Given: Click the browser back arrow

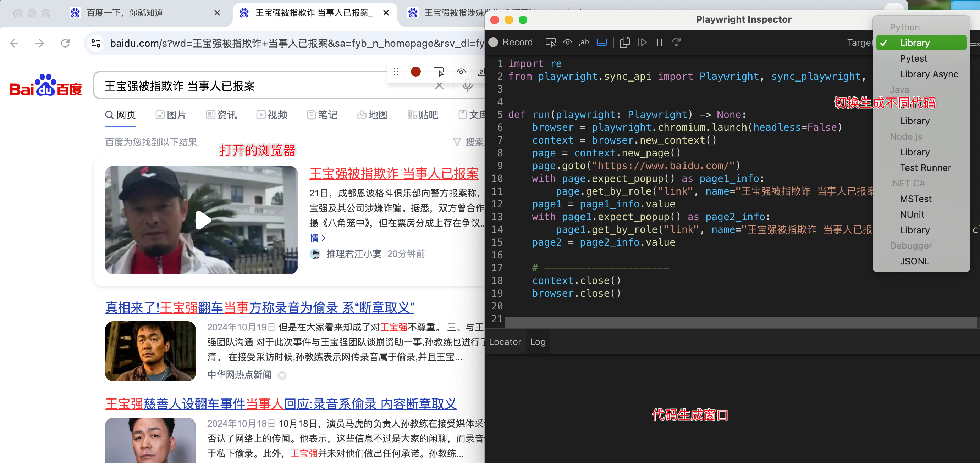Looking at the screenshot, I should pos(15,43).
